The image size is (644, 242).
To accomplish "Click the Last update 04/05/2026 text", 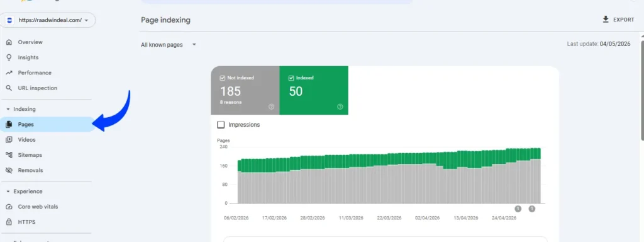I will pyautogui.click(x=599, y=44).
